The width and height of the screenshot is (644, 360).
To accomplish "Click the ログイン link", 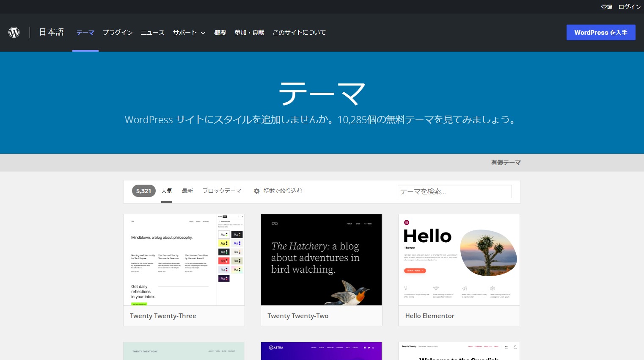I will click(629, 7).
